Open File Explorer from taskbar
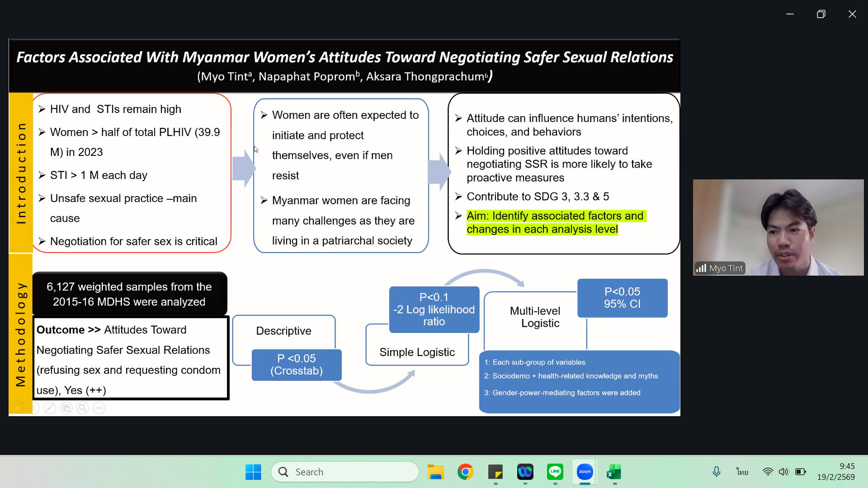The image size is (868, 488). tap(435, 472)
